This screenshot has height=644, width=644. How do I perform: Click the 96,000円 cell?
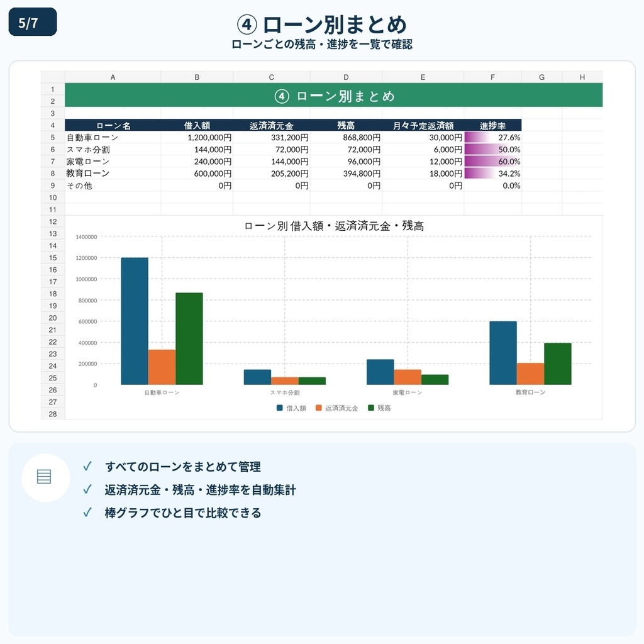point(346,162)
